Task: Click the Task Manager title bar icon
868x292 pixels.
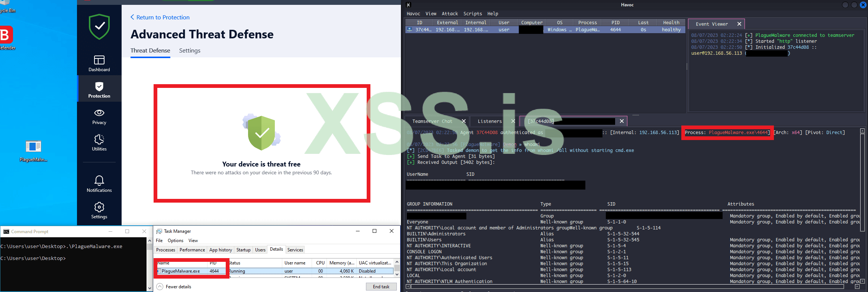Action: 159,231
